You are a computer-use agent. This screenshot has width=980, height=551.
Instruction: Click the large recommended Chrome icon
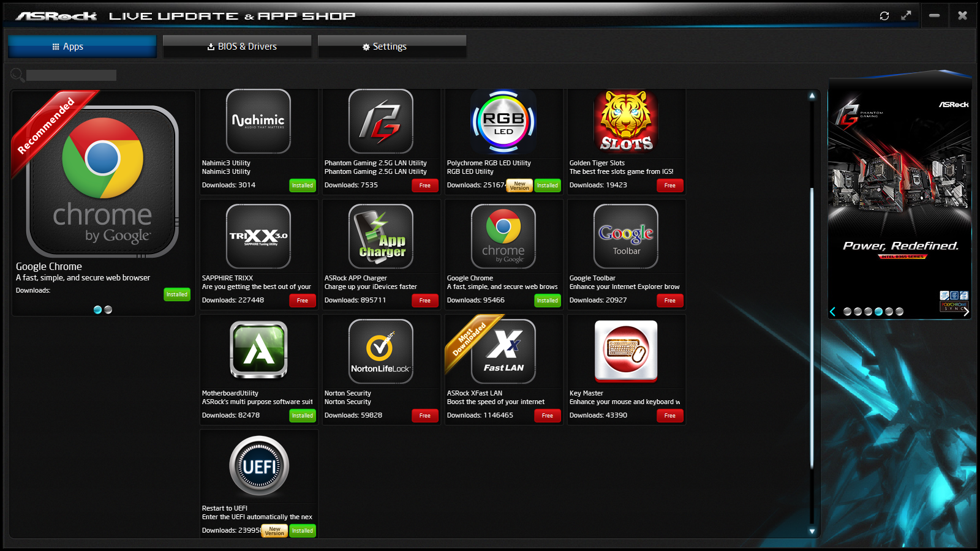pos(103,182)
